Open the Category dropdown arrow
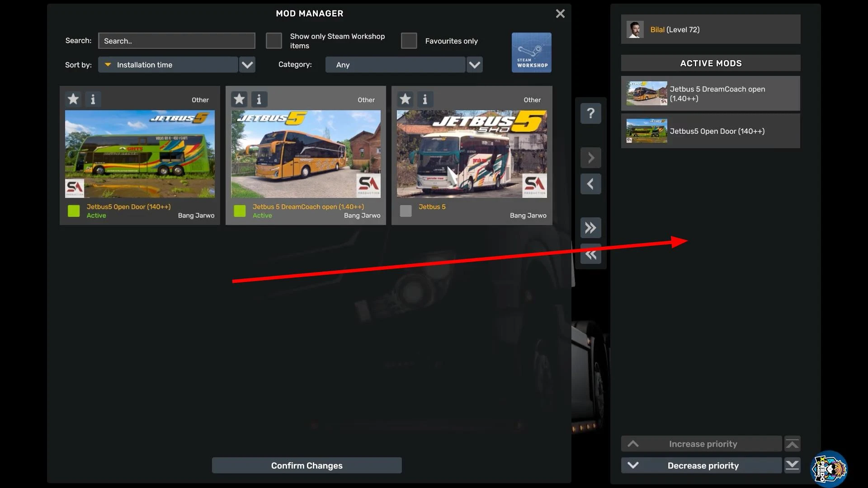Image resolution: width=868 pixels, height=488 pixels. 475,65
